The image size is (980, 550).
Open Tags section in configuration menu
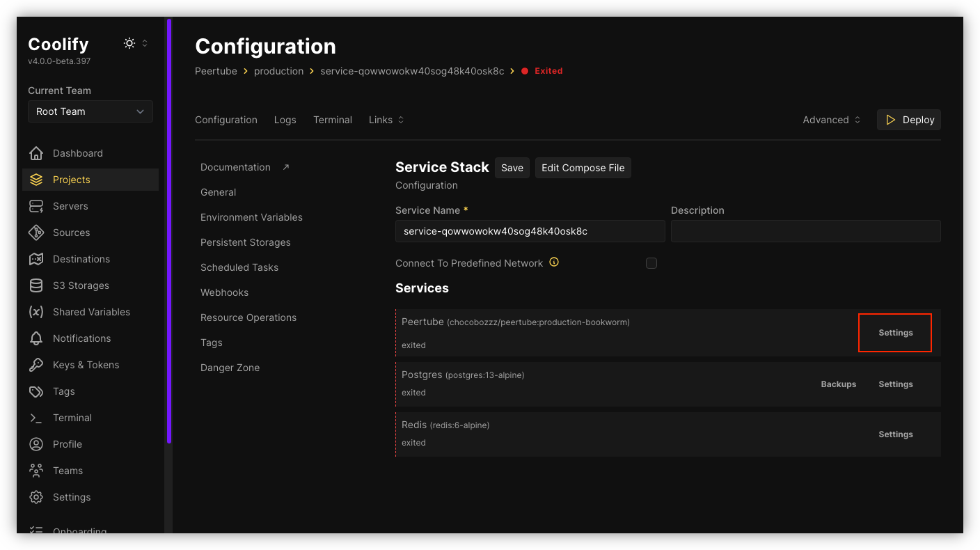coord(212,343)
